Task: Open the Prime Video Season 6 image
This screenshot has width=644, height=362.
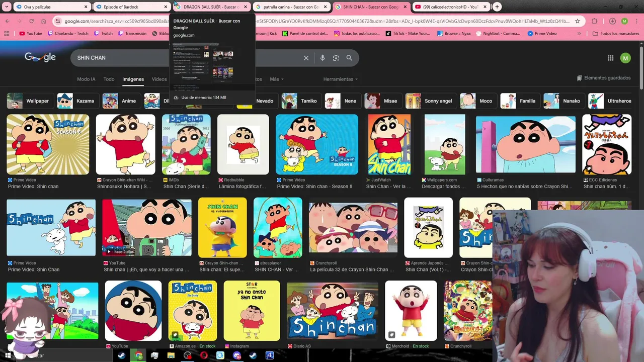Action: [x=48, y=144]
